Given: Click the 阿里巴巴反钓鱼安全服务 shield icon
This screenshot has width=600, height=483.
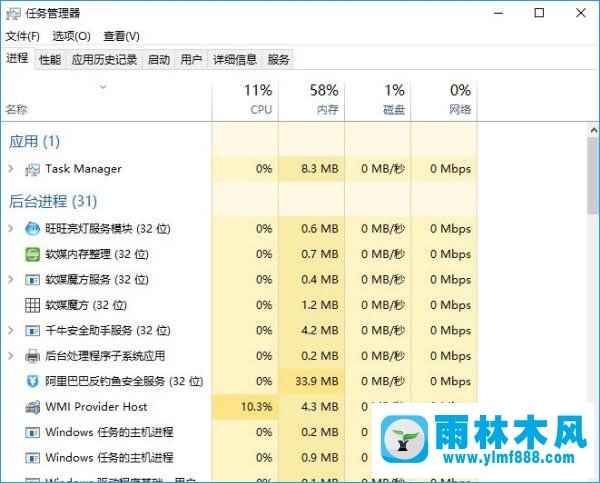Looking at the screenshot, I should (x=32, y=381).
